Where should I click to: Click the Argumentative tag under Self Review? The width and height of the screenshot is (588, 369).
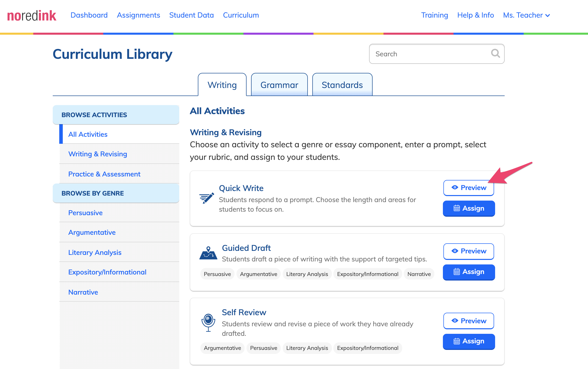[222, 348]
